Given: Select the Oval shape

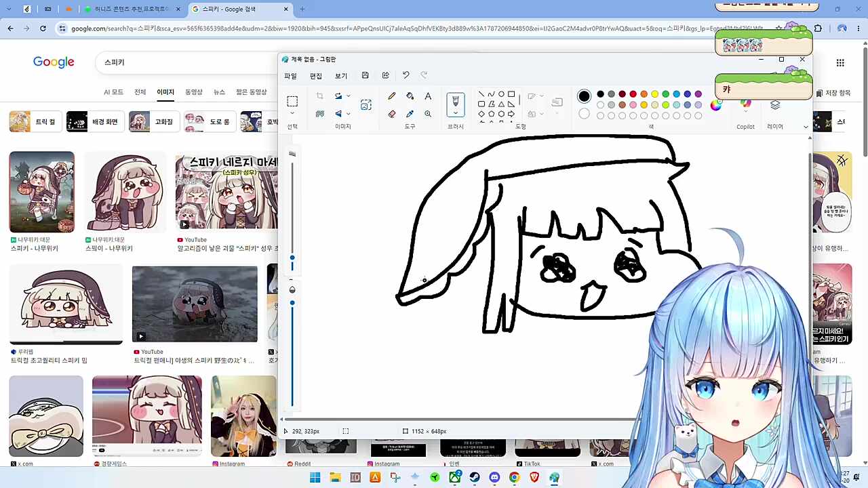Looking at the screenshot, I should [x=501, y=94].
